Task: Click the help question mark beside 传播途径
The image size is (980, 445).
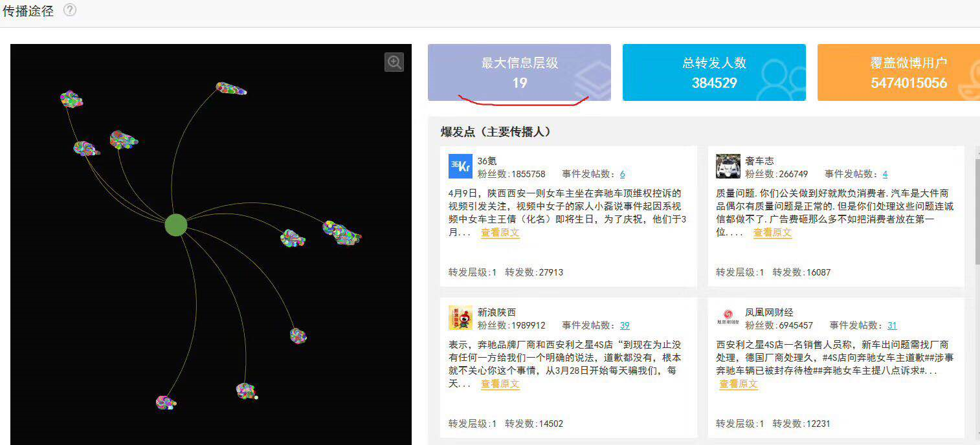Action: coord(69,10)
